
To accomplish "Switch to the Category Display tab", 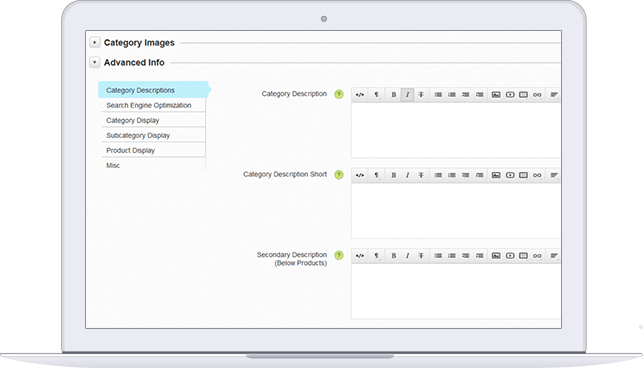I will coord(153,120).
